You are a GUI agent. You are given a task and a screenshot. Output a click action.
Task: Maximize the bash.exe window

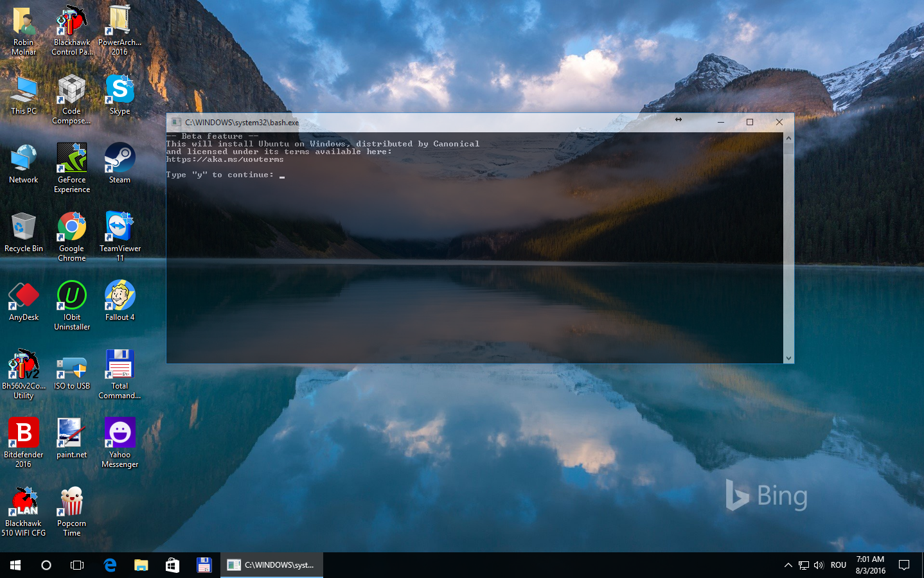click(x=750, y=122)
